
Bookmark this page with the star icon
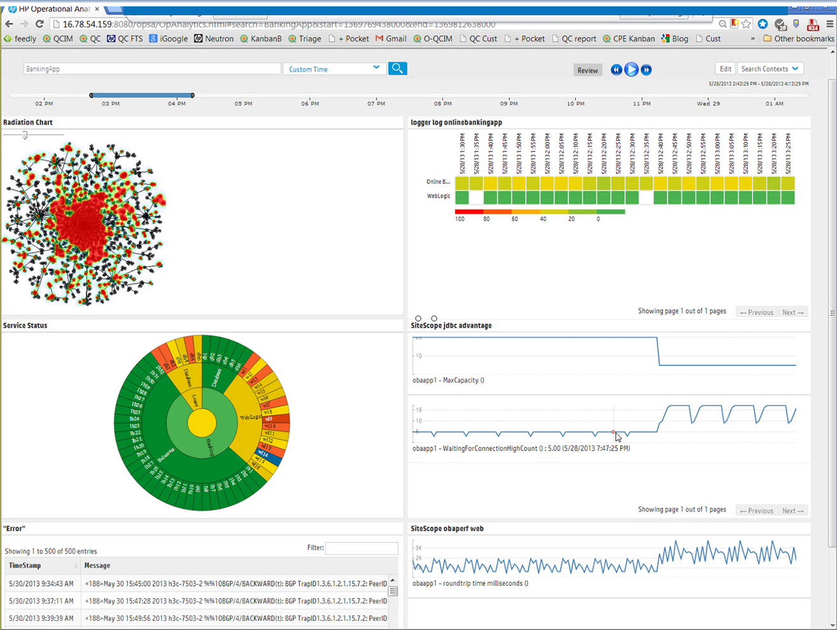point(746,24)
